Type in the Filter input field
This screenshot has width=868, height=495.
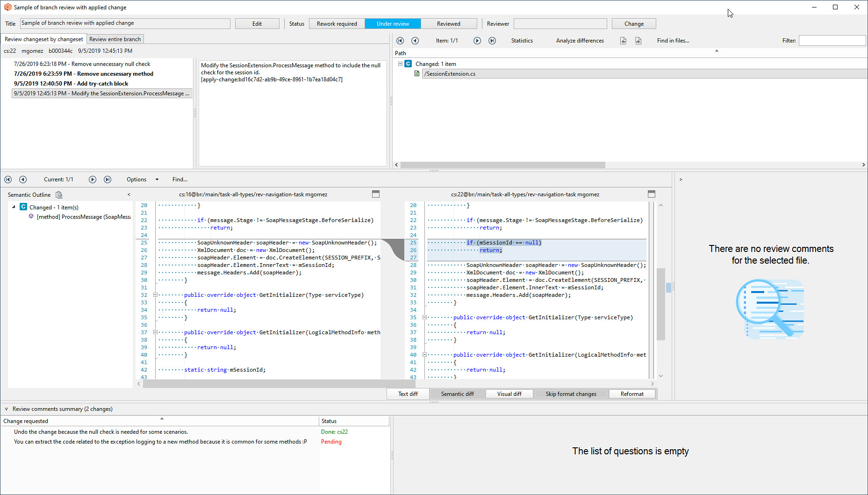tap(832, 40)
